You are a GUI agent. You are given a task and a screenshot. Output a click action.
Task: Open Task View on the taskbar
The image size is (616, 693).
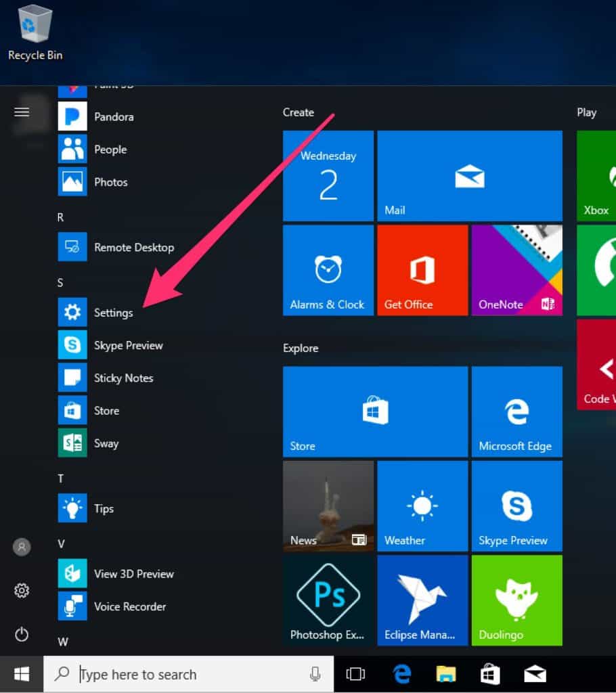pos(355,674)
